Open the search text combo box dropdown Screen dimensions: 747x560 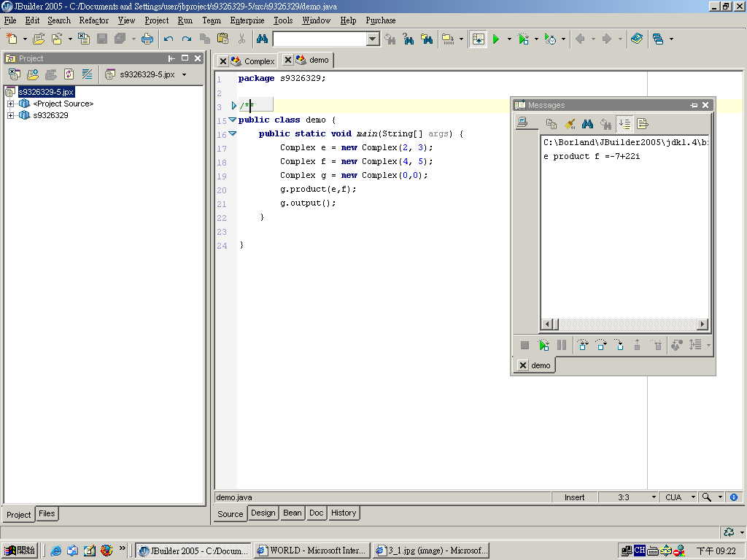pyautogui.click(x=373, y=39)
